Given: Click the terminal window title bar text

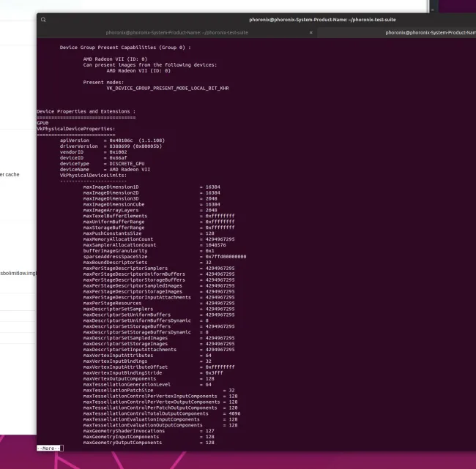Looking at the screenshot, I should pos(322,20).
